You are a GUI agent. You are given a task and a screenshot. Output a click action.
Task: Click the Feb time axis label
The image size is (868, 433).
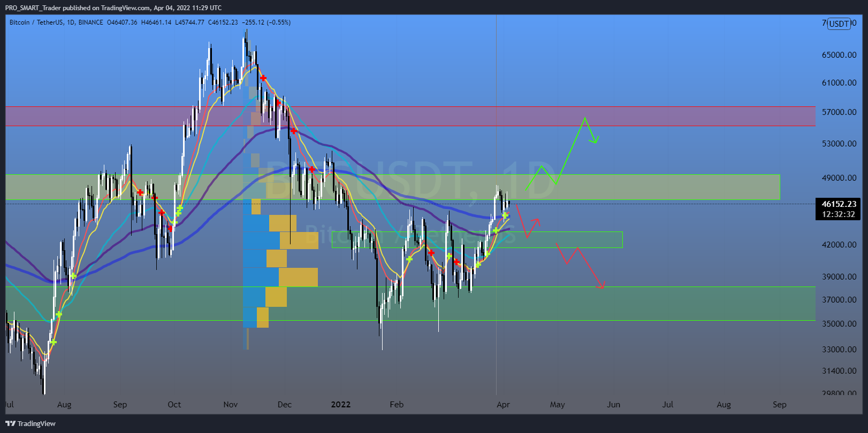(397, 405)
